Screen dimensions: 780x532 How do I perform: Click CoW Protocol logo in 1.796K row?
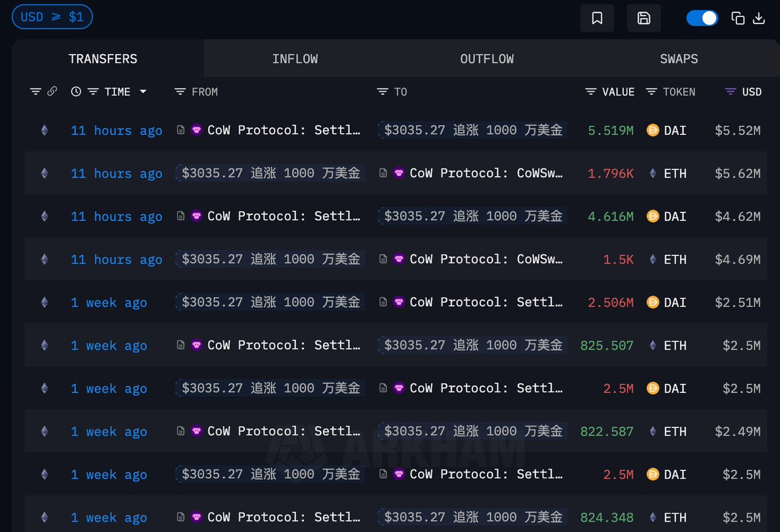coord(398,173)
